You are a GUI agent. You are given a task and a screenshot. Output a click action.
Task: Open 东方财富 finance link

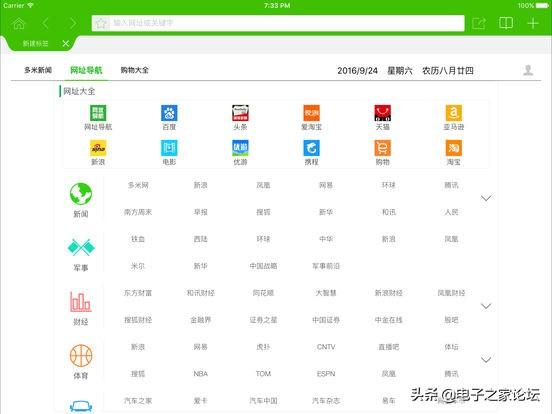(138, 293)
